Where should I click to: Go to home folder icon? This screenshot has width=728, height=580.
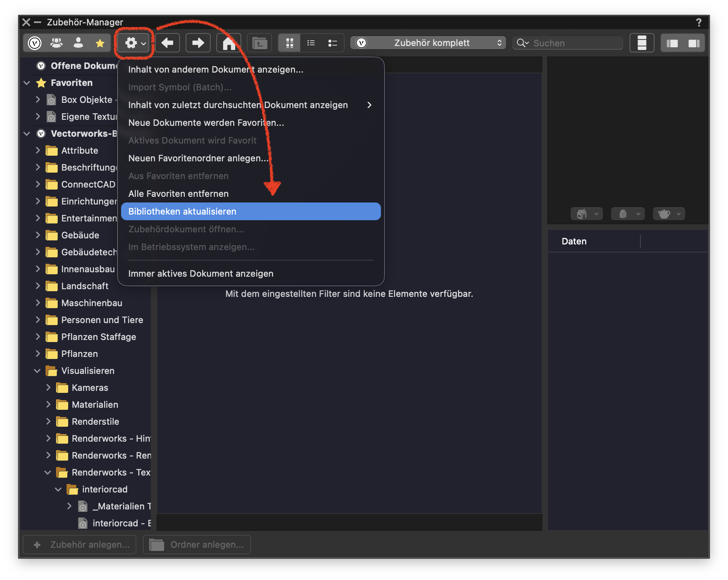[229, 43]
